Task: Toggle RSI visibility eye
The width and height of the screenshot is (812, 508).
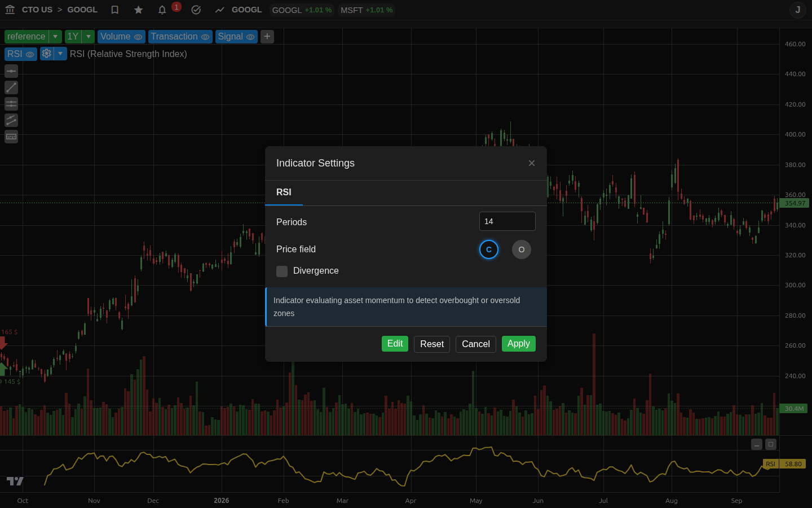Action: point(30,54)
